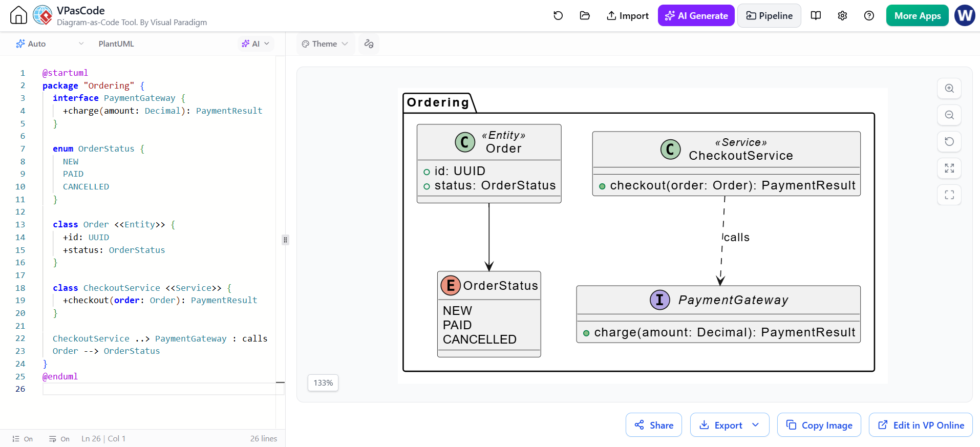980x447 pixels.
Task: Enter fullscreen diagram view
Action: pyautogui.click(x=949, y=195)
